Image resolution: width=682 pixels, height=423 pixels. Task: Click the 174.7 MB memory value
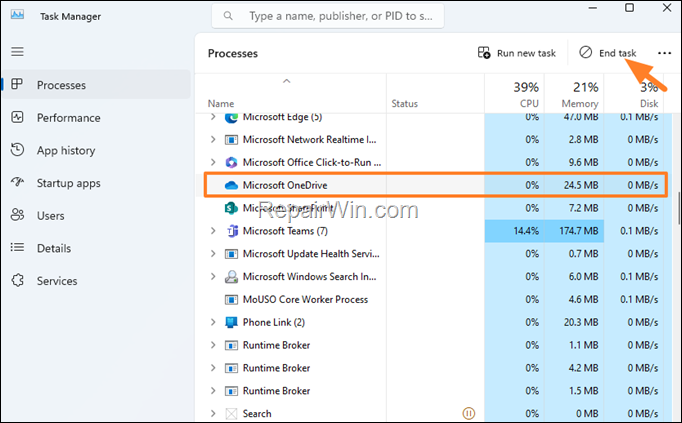click(578, 231)
